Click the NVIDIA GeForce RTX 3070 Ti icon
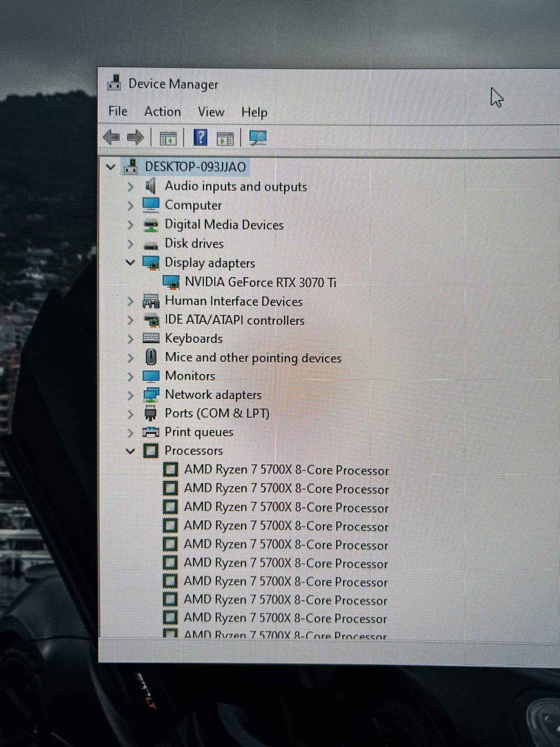The width and height of the screenshot is (560, 747). (x=171, y=282)
